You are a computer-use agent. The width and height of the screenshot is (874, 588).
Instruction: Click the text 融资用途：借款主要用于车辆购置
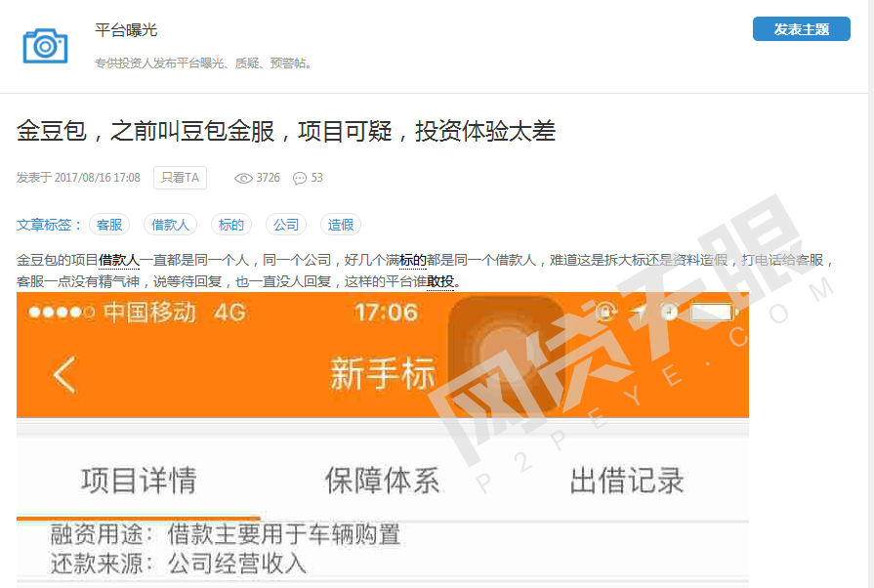[x=226, y=534]
